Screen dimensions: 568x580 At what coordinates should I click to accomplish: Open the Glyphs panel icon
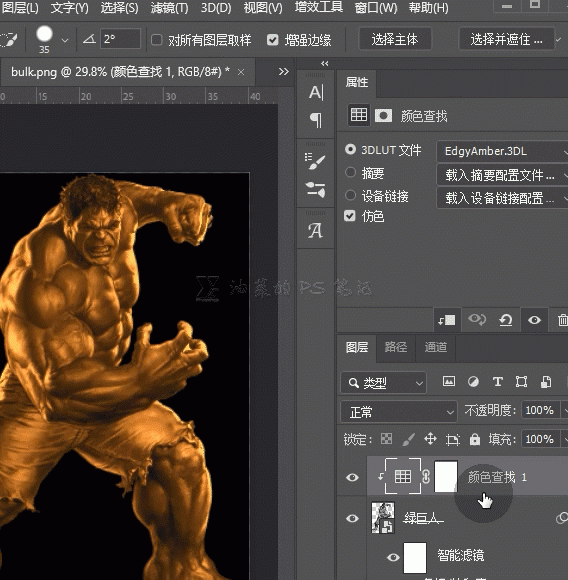[315, 230]
